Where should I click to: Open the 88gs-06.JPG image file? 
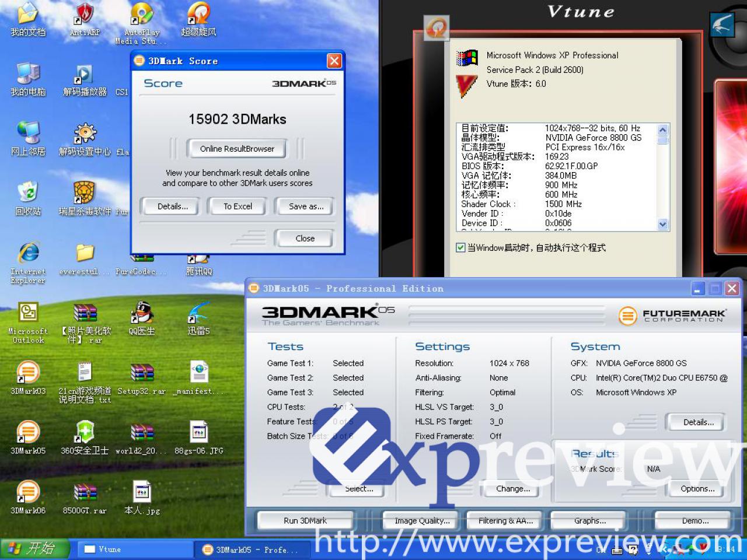tap(198, 437)
